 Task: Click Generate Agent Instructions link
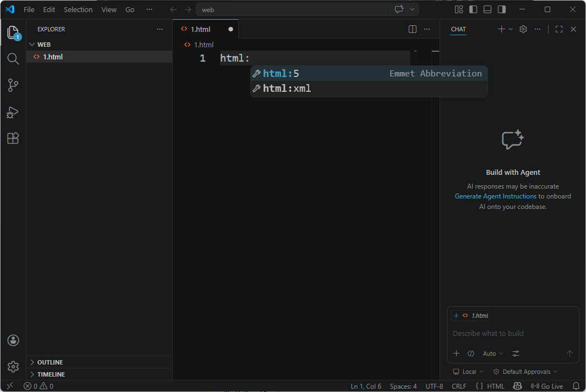click(x=495, y=196)
